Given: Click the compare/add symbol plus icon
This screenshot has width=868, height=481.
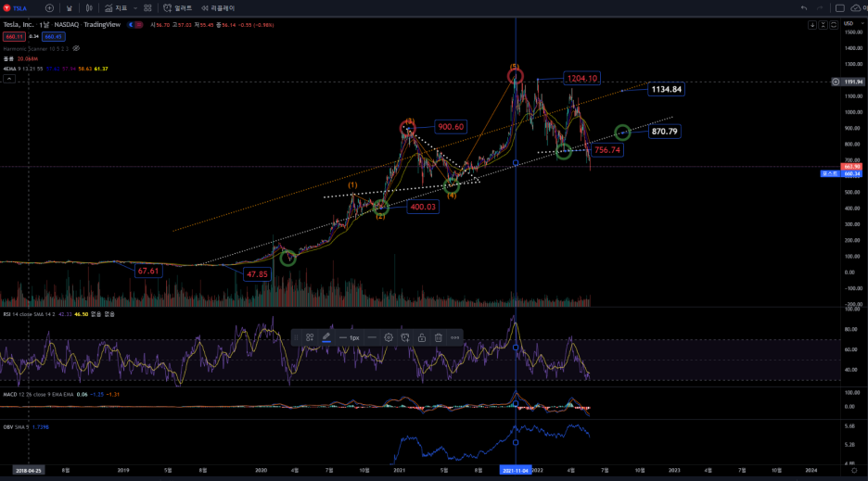Looking at the screenshot, I should (49, 8).
